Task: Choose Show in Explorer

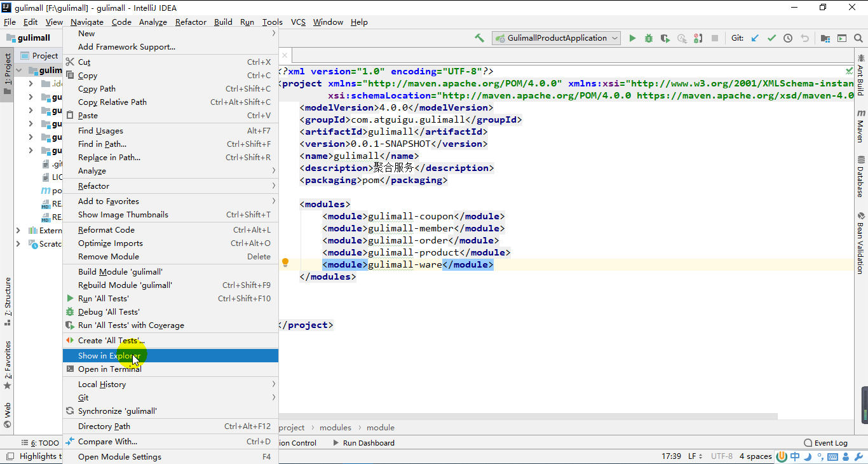Action: (170, 356)
